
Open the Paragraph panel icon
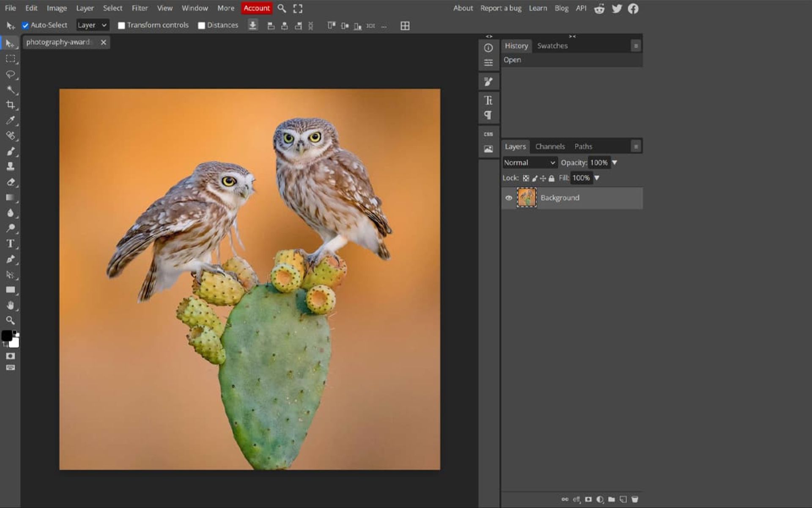(x=488, y=115)
